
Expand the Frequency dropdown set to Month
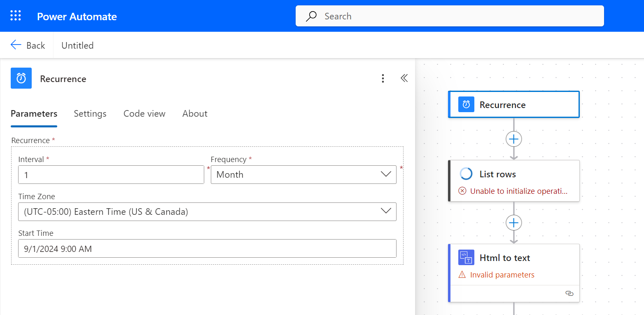point(303,174)
